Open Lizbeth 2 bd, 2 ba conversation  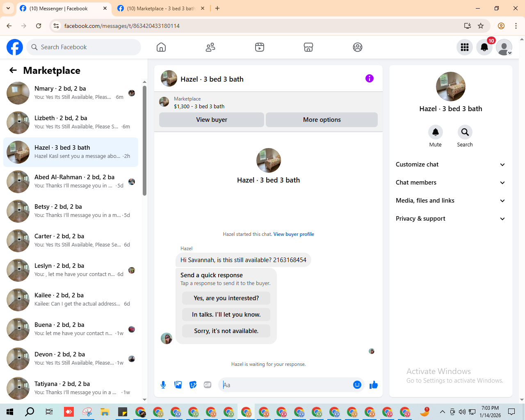[x=71, y=123]
